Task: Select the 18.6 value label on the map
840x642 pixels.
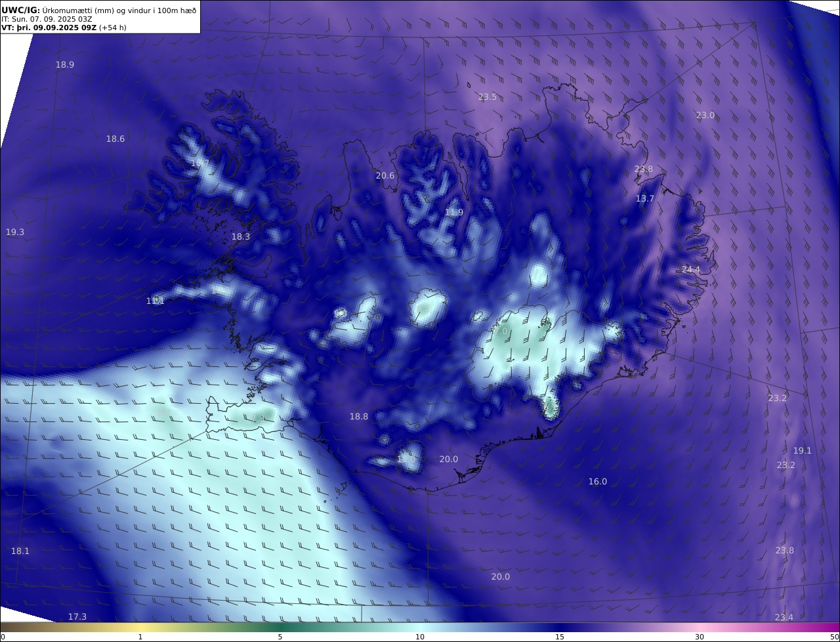Action: click(x=115, y=139)
